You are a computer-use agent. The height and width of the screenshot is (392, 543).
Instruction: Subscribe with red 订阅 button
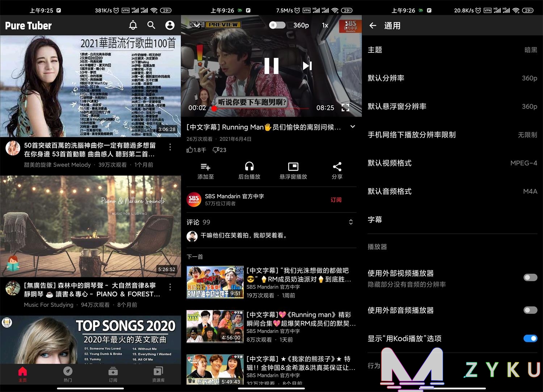point(336,200)
